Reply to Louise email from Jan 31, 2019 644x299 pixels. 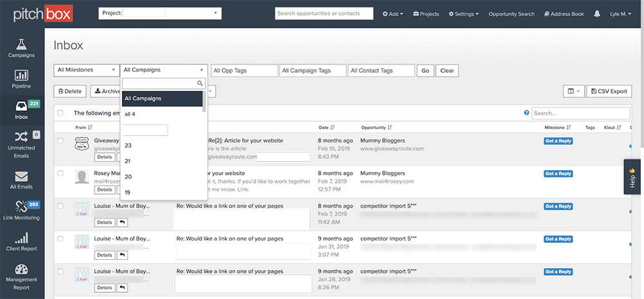click(122, 255)
